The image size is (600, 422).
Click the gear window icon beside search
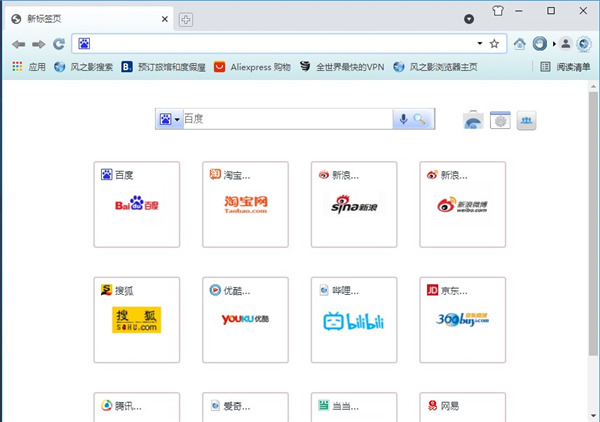500,121
